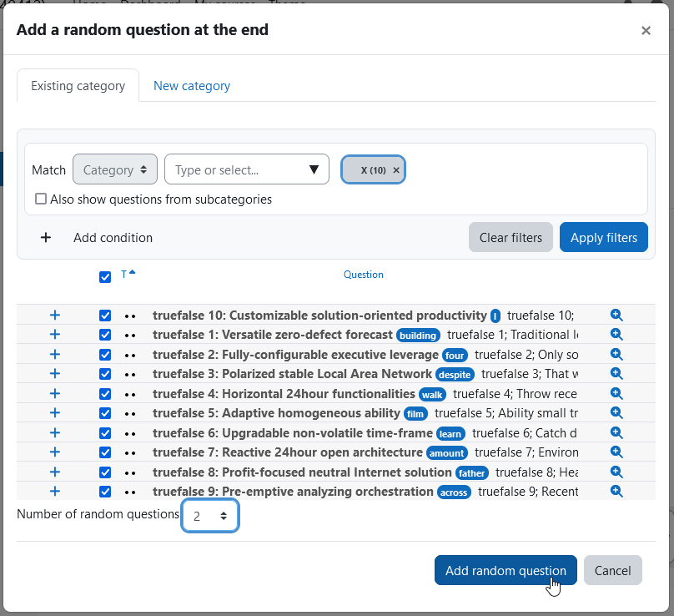Image resolution: width=674 pixels, height=616 pixels.
Task: Enable Also show questions from subcategories
Action: 41,199
